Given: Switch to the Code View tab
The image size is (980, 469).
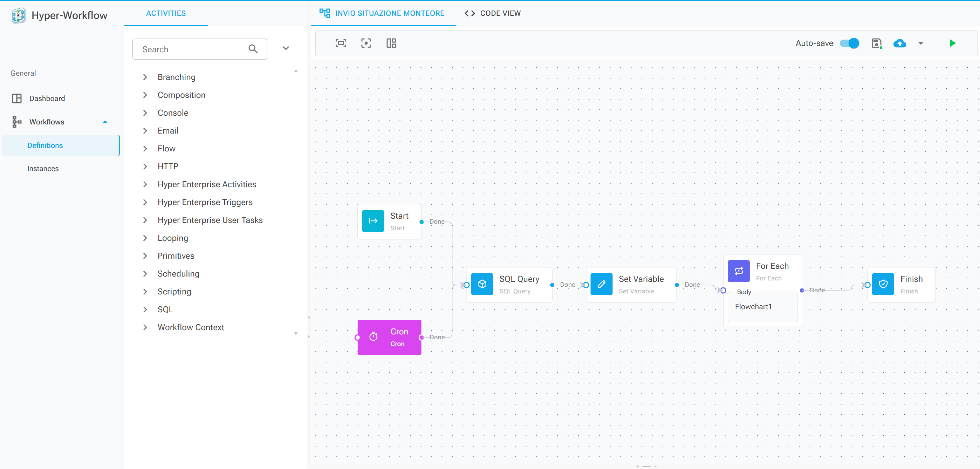Looking at the screenshot, I should [493, 13].
